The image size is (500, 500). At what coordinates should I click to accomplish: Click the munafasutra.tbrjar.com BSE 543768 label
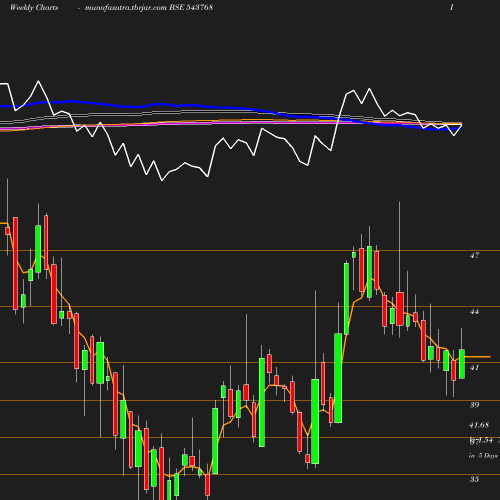click(149, 7)
